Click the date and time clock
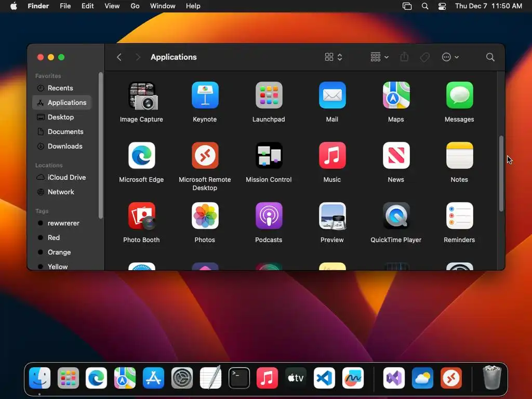 (488, 6)
